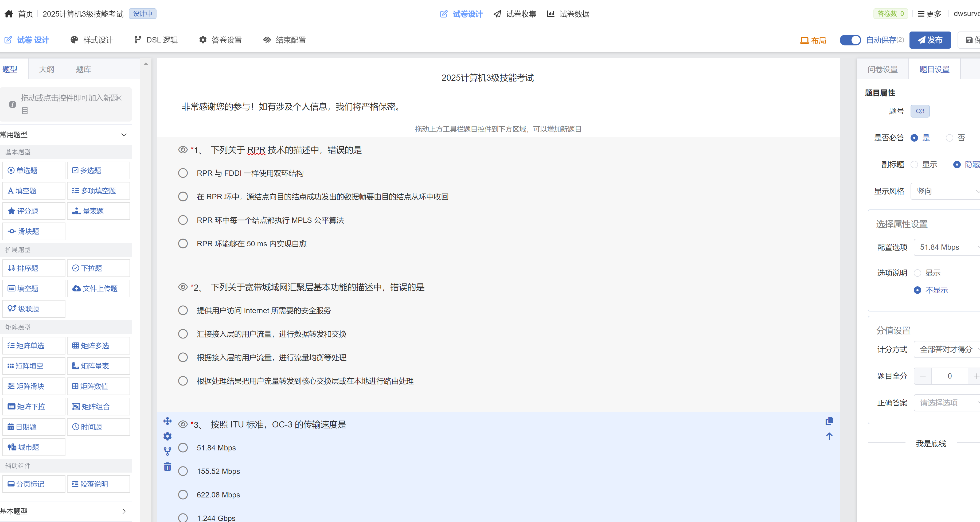Add a 量表题 question type
Image resolution: width=980 pixels, height=522 pixels.
99,211
